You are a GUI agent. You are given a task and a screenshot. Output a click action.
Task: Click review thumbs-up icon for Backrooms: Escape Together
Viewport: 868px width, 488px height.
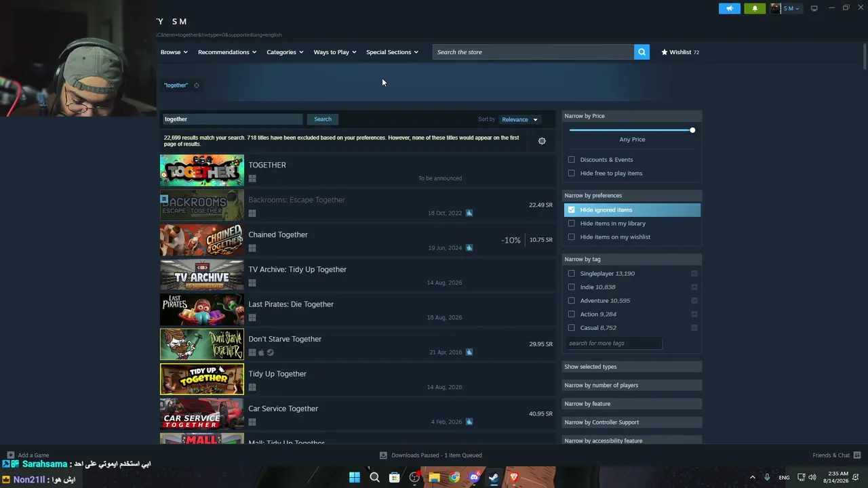click(x=469, y=213)
